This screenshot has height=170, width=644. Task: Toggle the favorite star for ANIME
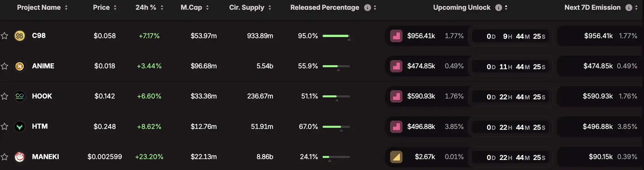5,66
